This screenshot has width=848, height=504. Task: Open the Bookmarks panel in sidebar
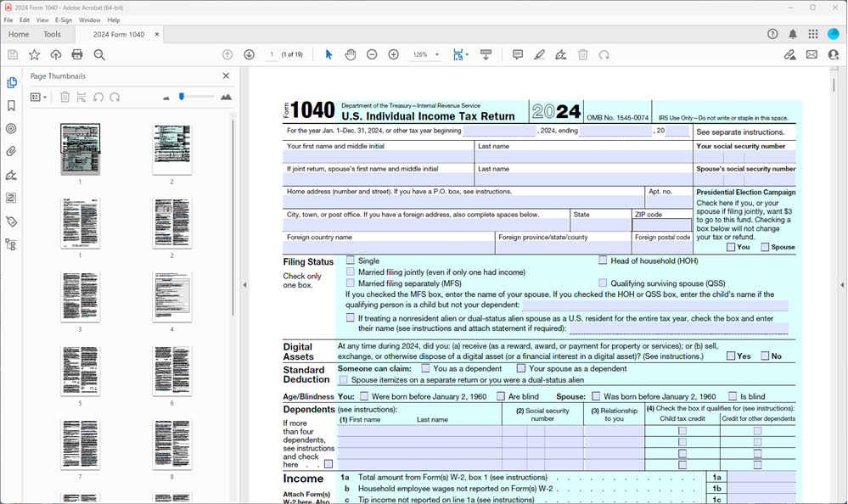11,106
